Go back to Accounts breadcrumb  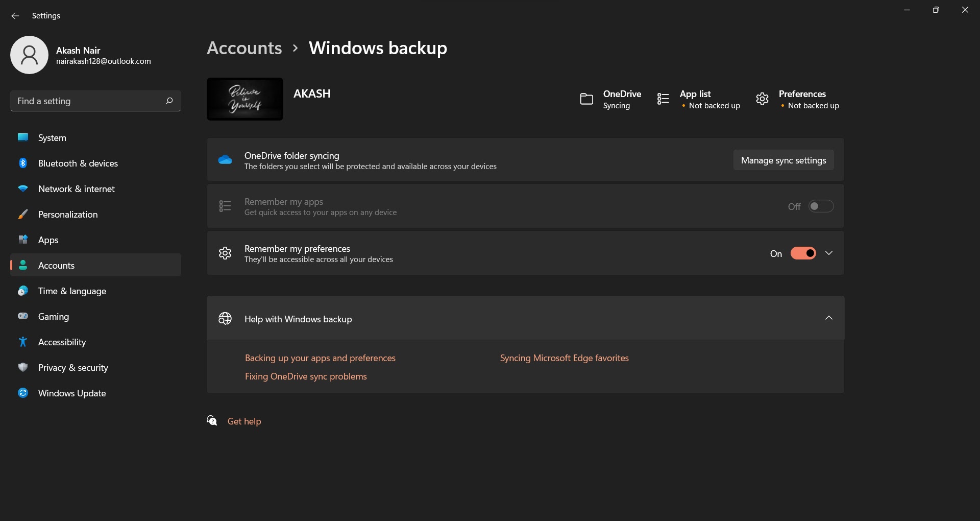(244, 48)
